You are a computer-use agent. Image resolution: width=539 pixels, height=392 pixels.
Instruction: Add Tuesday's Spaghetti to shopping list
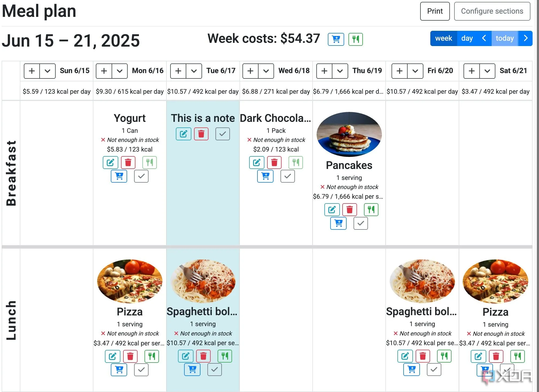click(192, 370)
